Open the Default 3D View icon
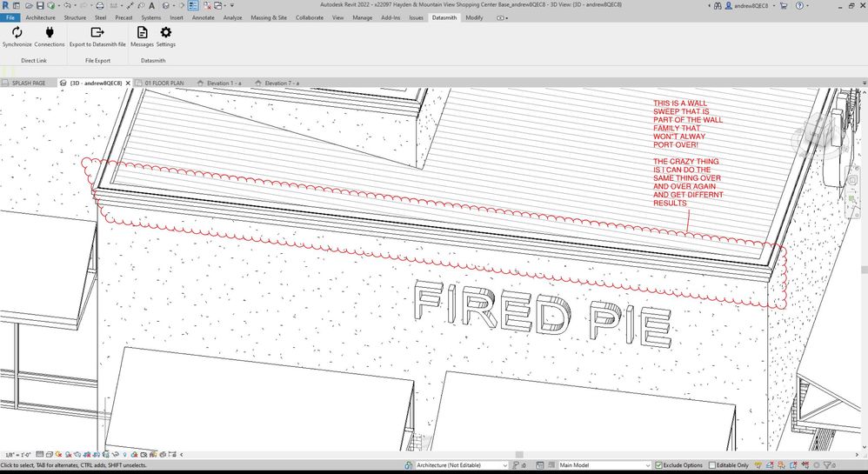Image resolution: width=868 pixels, height=474 pixels. click(x=166, y=5)
